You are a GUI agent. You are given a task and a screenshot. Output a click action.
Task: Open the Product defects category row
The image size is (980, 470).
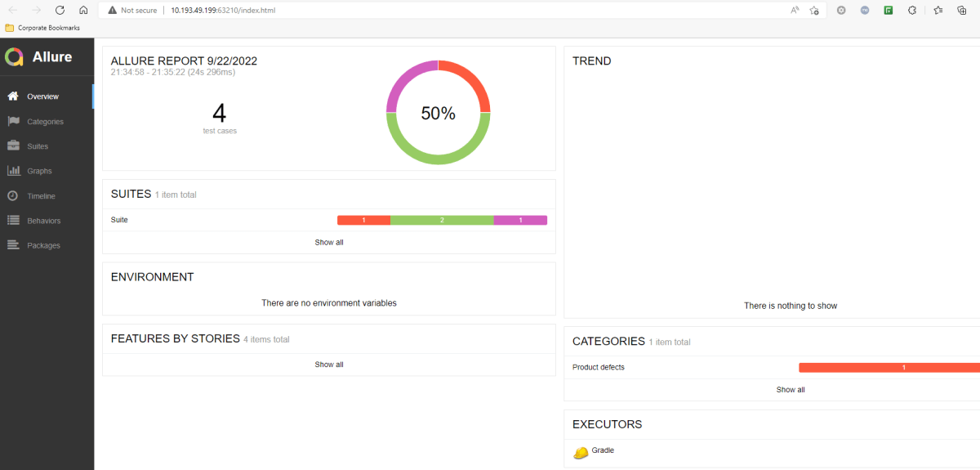pyautogui.click(x=599, y=368)
